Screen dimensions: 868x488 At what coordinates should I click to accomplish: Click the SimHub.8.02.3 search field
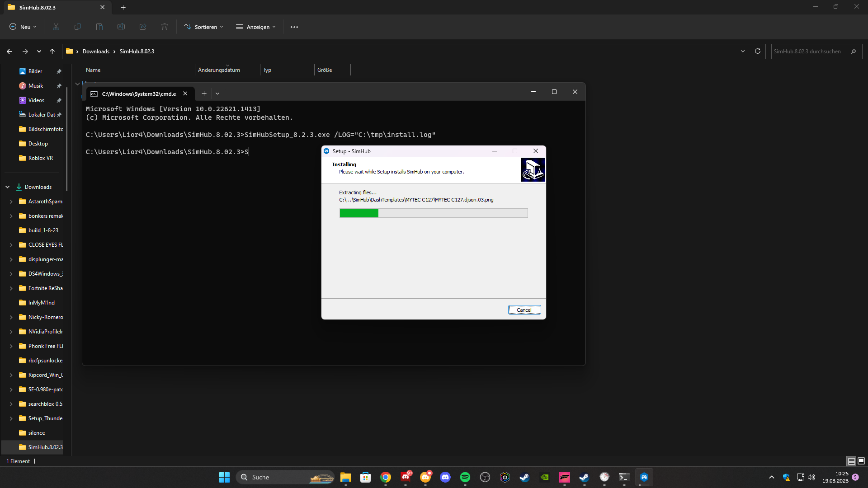pyautogui.click(x=809, y=51)
